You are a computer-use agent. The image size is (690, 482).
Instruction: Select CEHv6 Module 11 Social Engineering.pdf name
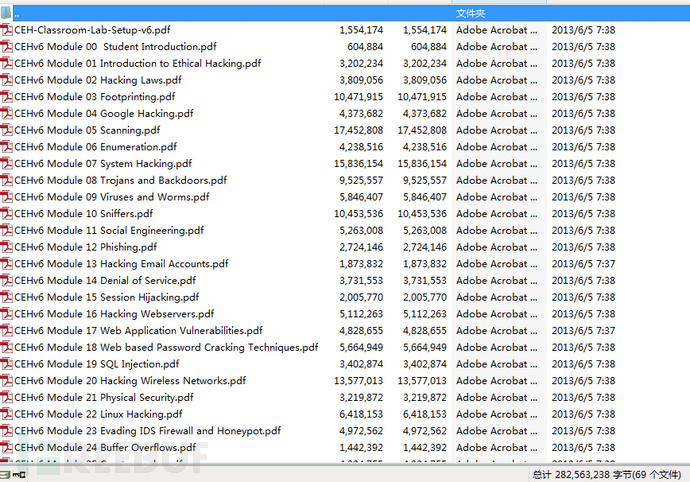coord(109,231)
